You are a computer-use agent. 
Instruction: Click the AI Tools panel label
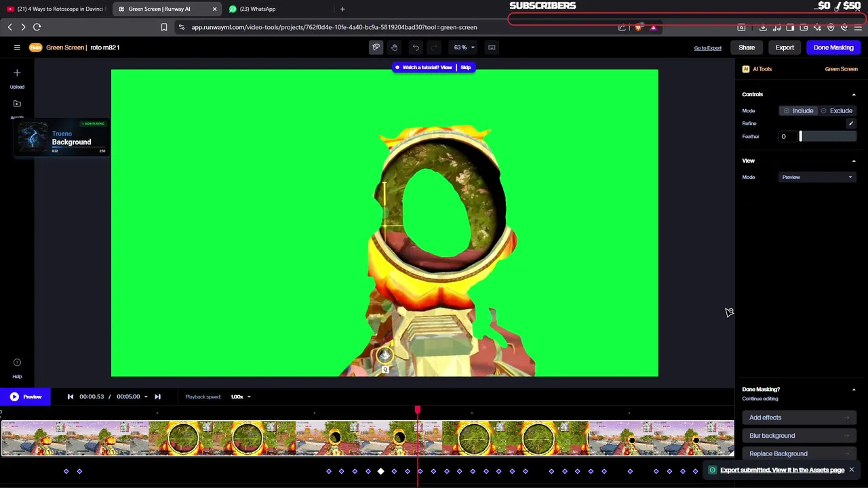762,69
